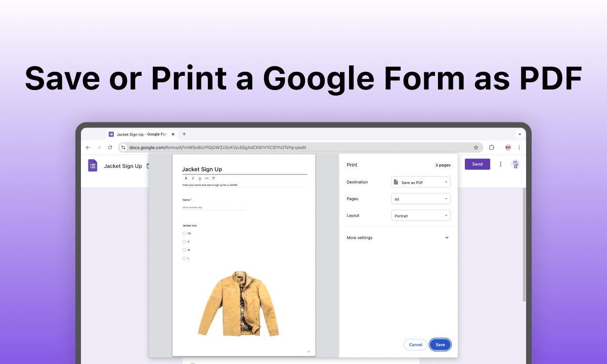
Task: Open the Chrome profile avatar
Action: click(x=508, y=148)
